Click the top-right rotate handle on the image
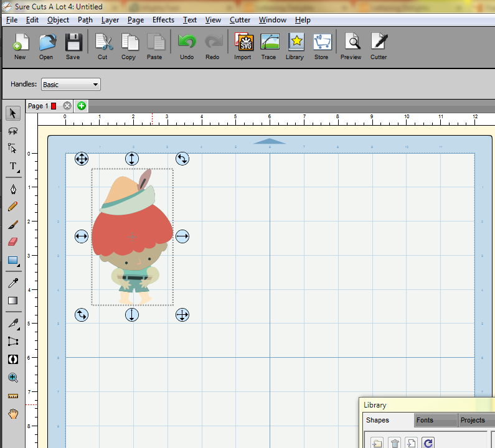The width and height of the screenshot is (495, 448). tap(182, 159)
